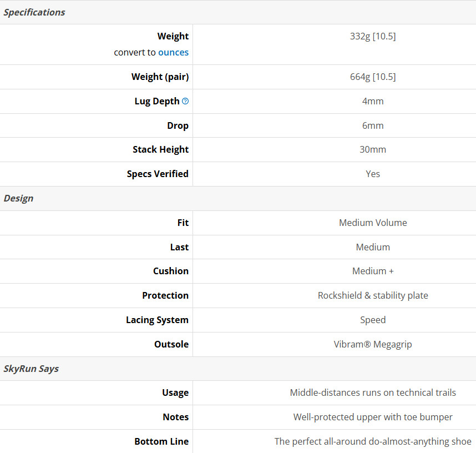Viewport: 476px width, 453px height.
Task: Convert weight to ounces link
Action: 173,52
